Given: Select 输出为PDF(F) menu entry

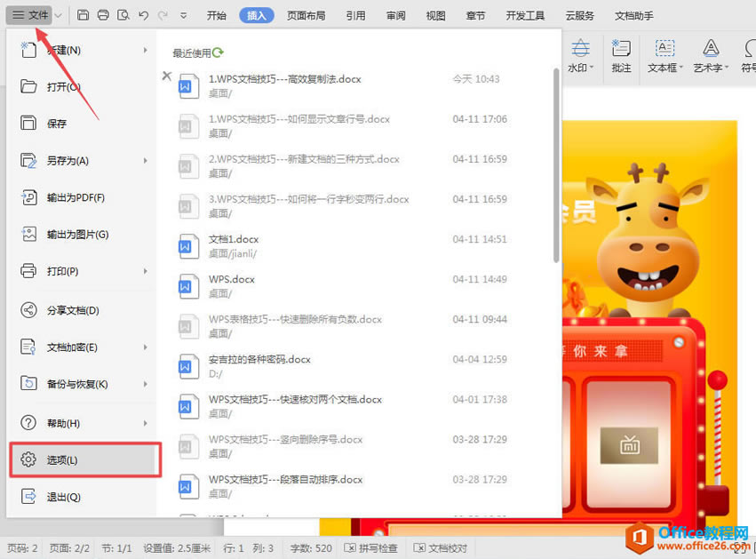Looking at the screenshot, I should point(83,197).
